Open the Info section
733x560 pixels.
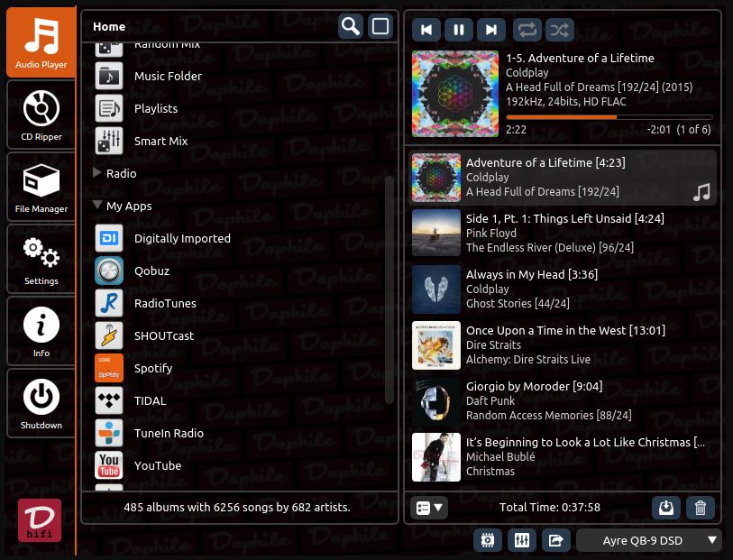(x=41, y=332)
